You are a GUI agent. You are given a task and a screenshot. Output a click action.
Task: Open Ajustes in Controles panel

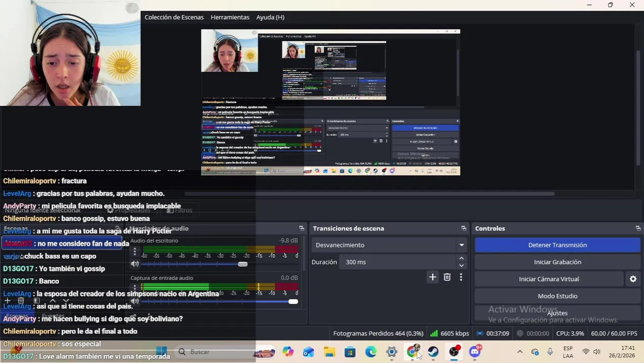pos(557,313)
